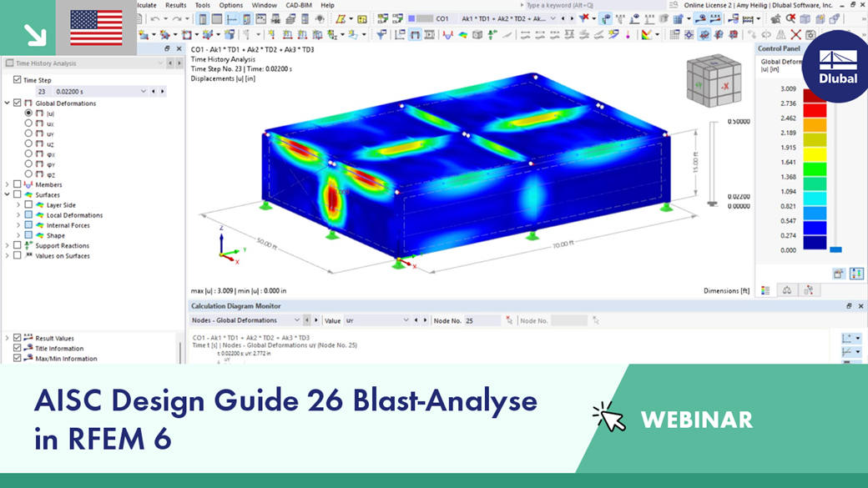The image size is (868, 488).
Task: Open the Window menu
Action: click(264, 5)
